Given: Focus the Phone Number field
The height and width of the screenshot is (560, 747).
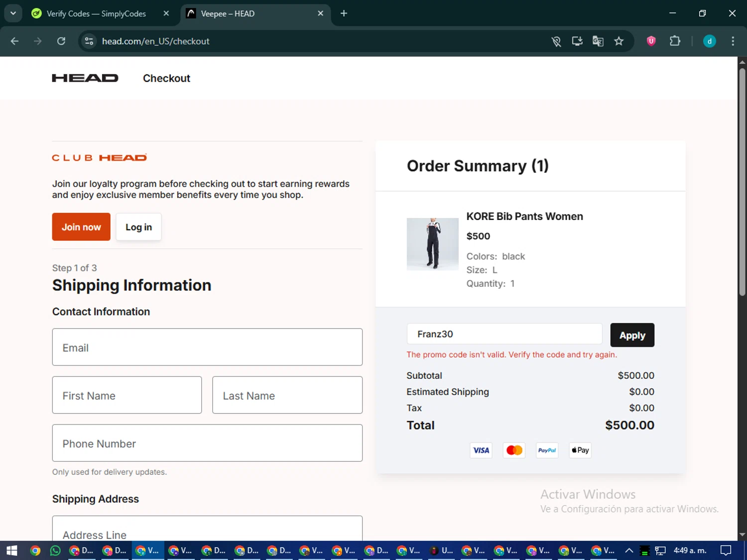Looking at the screenshot, I should [207, 443].
